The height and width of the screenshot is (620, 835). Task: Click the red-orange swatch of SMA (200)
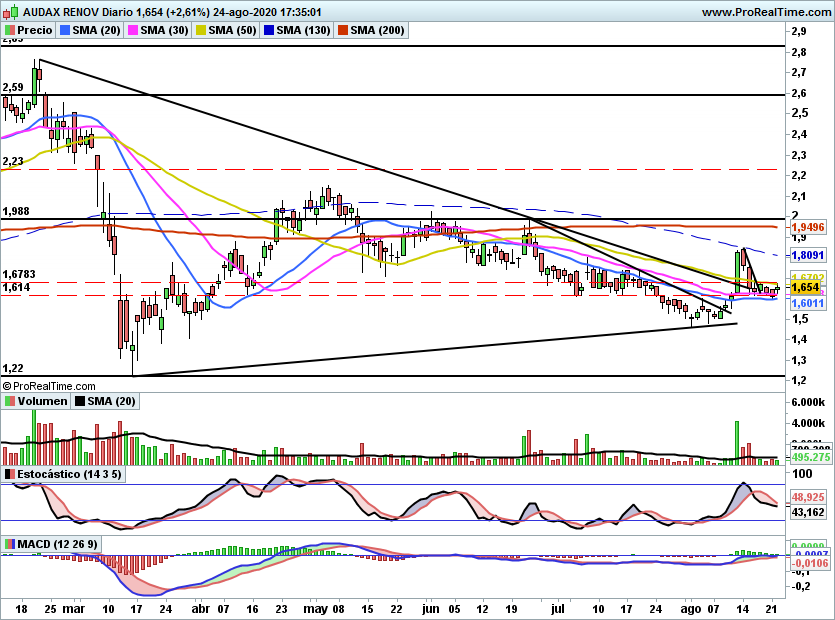pyautogui.click(x=343, y=30)
